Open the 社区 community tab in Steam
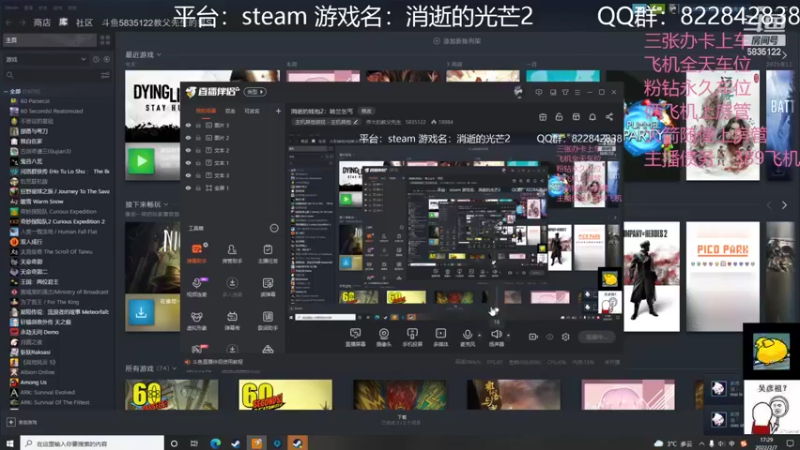Screen dimensions: 800x450 [84, 22]
